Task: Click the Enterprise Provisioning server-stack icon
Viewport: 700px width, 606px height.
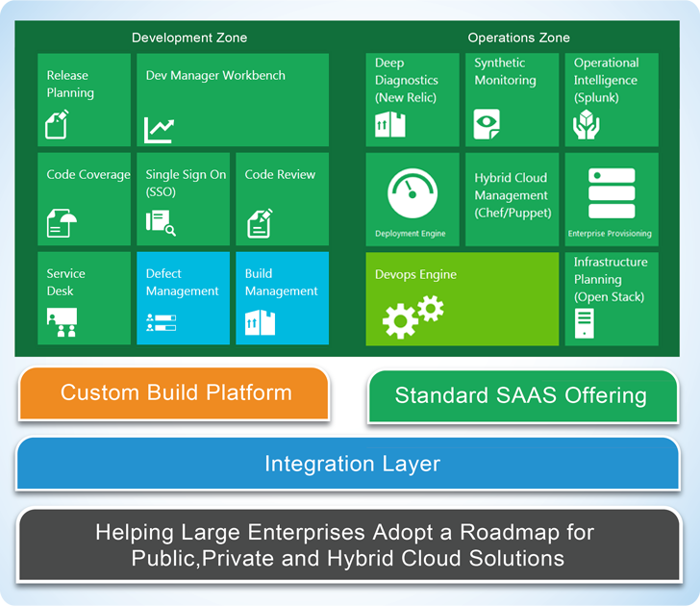Action: point(612,193)
